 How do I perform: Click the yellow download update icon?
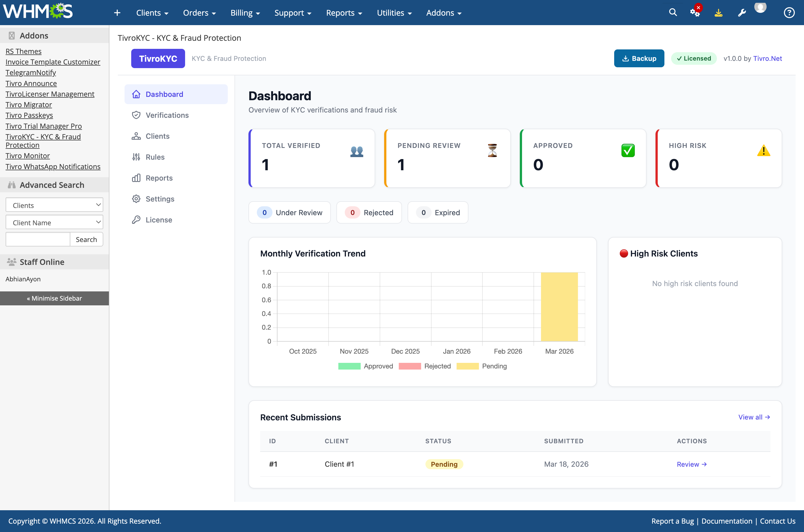coord(718,13)
